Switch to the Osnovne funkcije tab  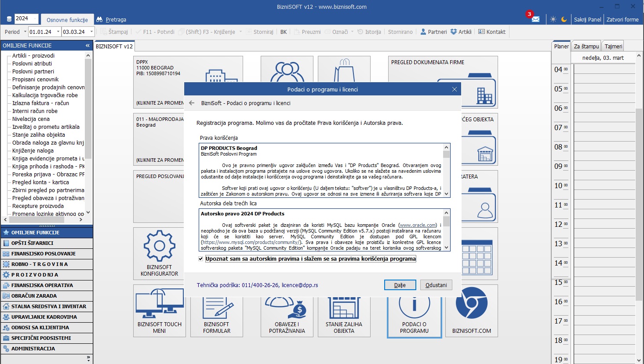coord(67,19)
